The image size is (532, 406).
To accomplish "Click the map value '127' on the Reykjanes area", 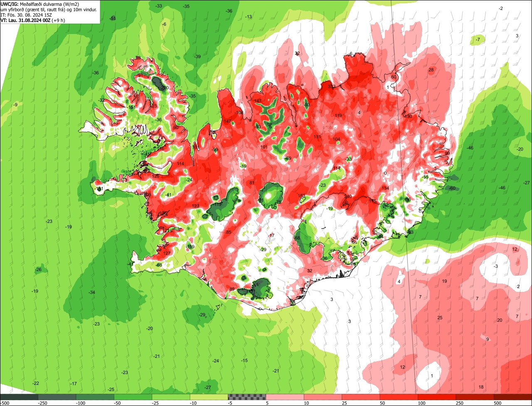I will click(167, 253).
